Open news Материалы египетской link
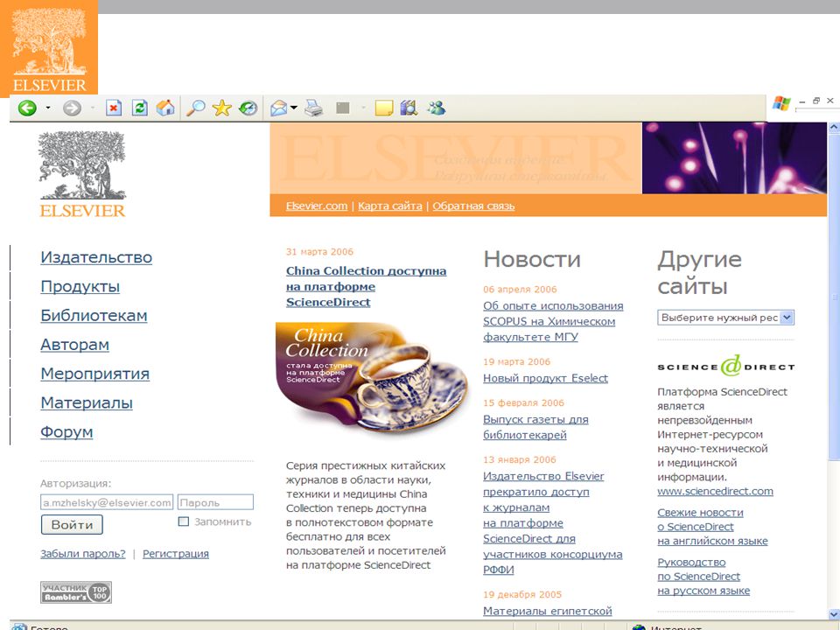This screenshot has height=630, width=840. [548, 611]
